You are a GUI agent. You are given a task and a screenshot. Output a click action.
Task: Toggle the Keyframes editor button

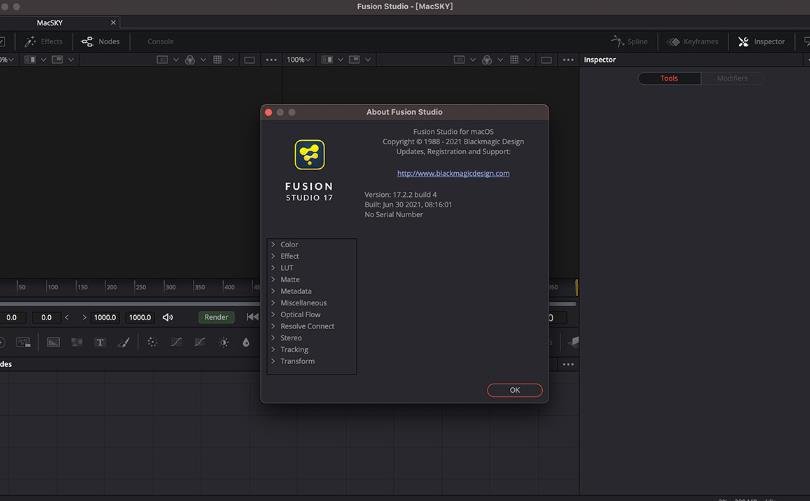click(x=693, y=41)
